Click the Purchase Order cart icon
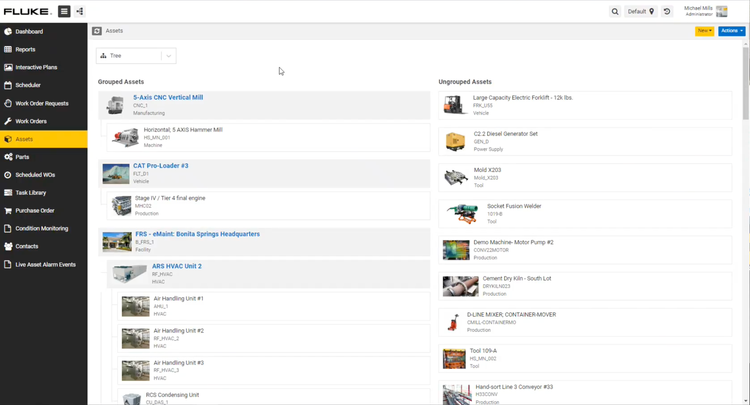750x405 pixels. 8,211
